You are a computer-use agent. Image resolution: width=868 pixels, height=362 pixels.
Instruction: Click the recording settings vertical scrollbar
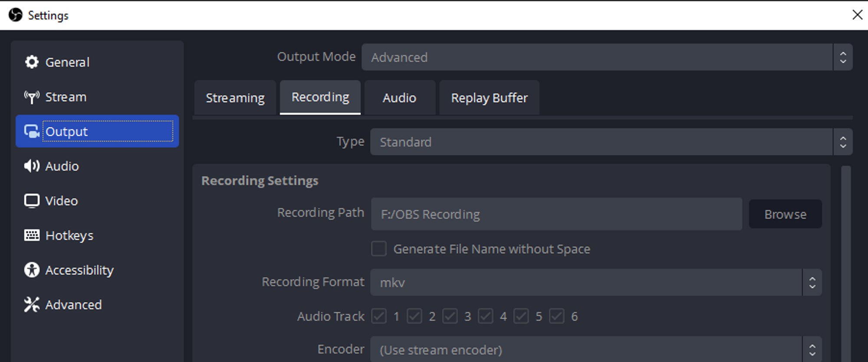846,264
